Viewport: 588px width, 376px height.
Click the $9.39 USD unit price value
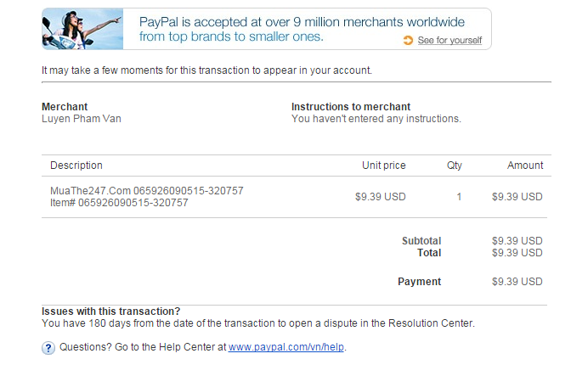pos(381,197)
